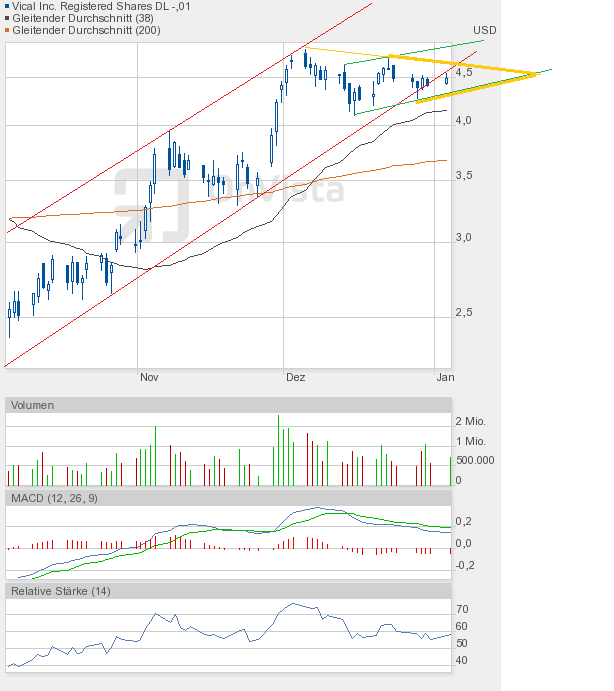The height and width of the screenshot is (691, 614).
Task: Click the Dez label on the time axis
Action: pos(295,377)
